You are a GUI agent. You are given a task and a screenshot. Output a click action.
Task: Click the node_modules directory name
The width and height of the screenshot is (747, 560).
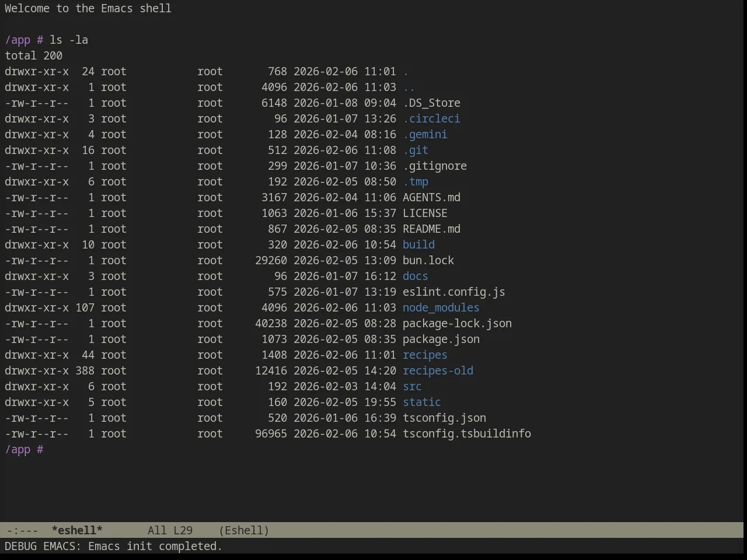(441, 307)
